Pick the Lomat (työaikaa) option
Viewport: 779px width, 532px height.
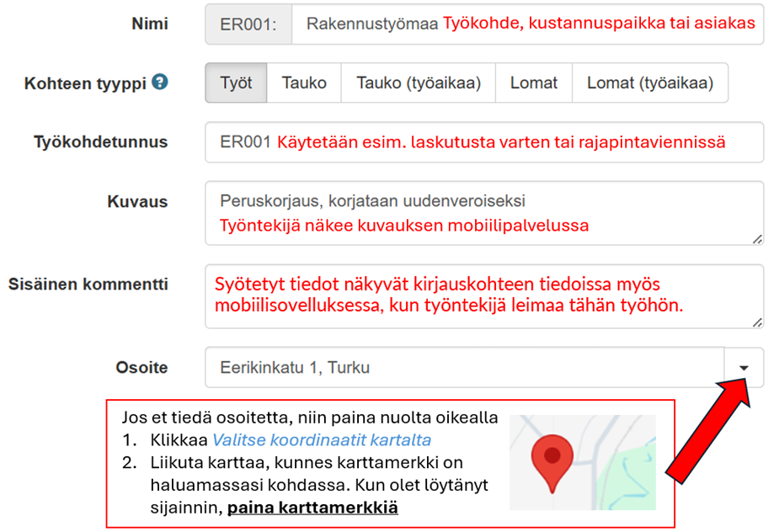(649, 83)
